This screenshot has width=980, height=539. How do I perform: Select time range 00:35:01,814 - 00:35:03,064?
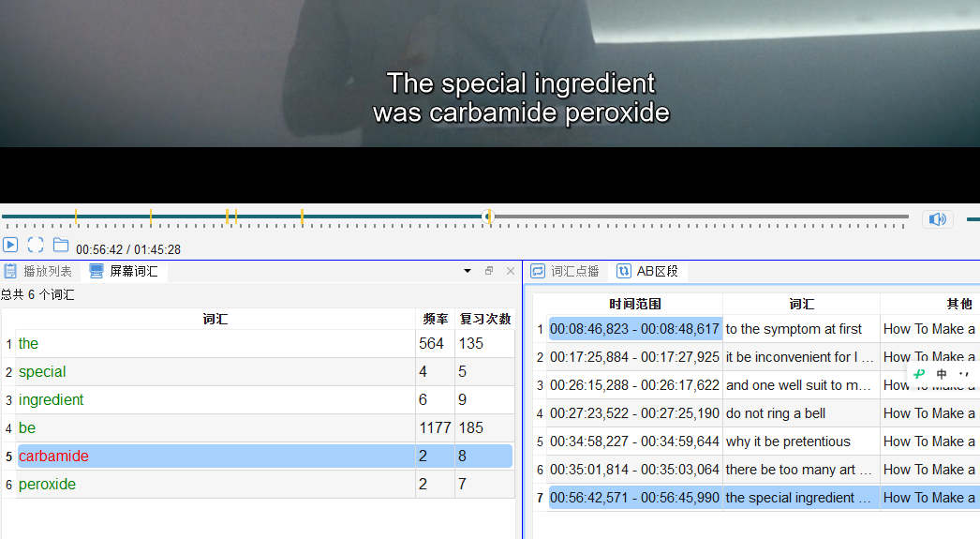[634, 470]
